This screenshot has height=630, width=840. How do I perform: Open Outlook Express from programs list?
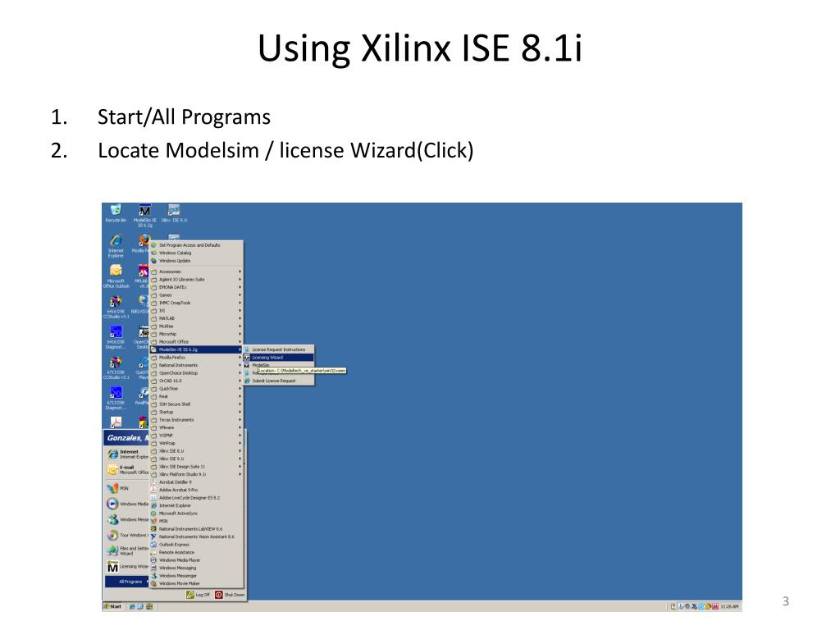coord(197,545)
